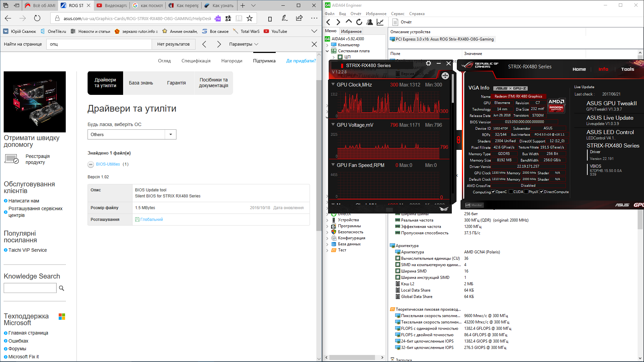Click the Knowledge Search input field
Screen dimensions: 644x362
tap(30, 288)
